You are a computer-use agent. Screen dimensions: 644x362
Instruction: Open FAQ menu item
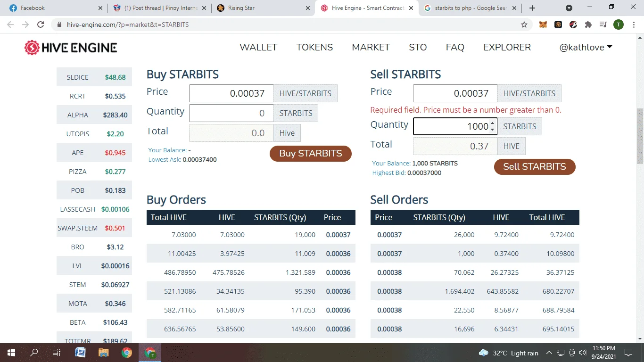(x=455, y=48)
